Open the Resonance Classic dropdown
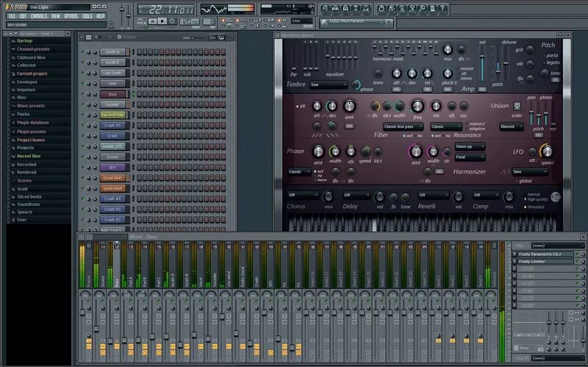 [446, 127]
